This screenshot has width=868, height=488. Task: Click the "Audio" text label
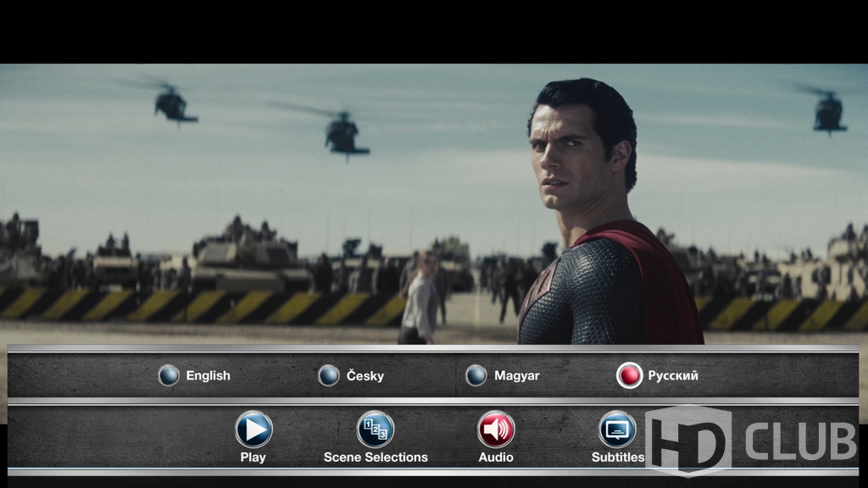(496, 457)
